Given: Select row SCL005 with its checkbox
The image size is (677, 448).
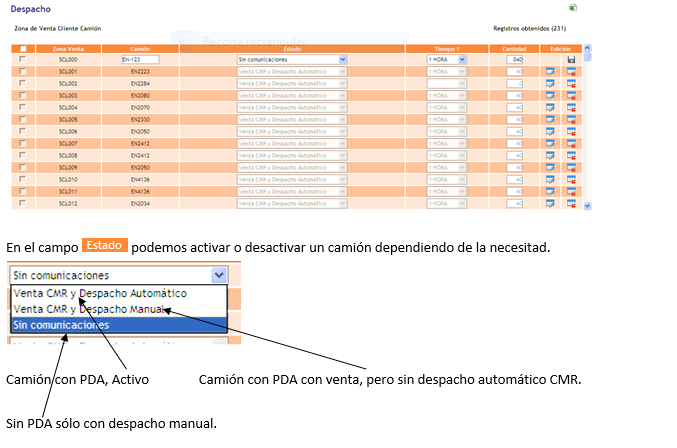Looking at the screenshot, I should [22, 119].
